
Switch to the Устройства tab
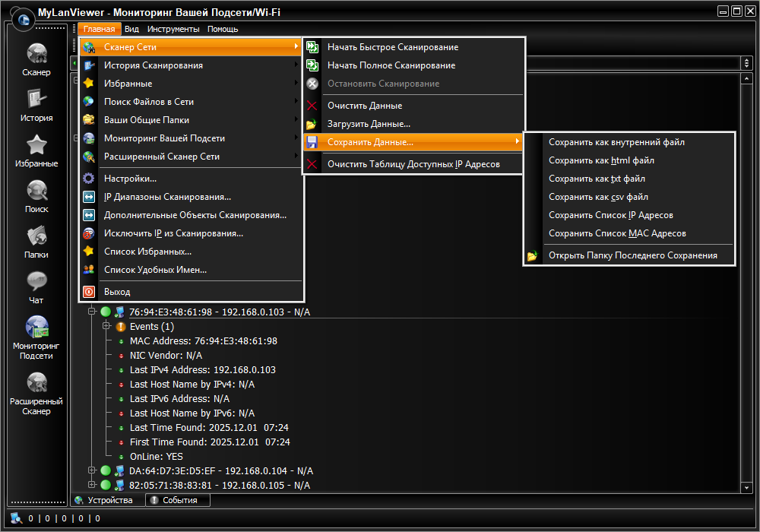tap(109, 500)
